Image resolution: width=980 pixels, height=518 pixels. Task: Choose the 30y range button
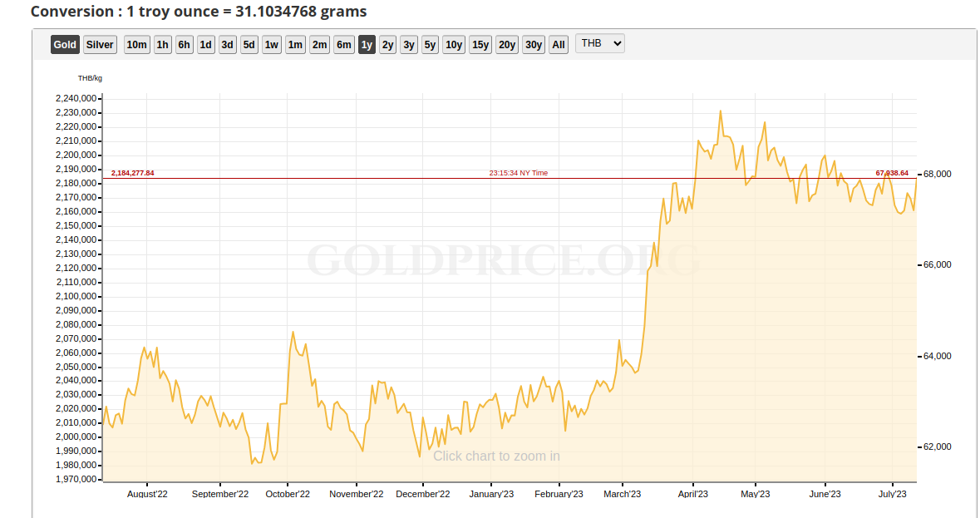coord(534,45)
